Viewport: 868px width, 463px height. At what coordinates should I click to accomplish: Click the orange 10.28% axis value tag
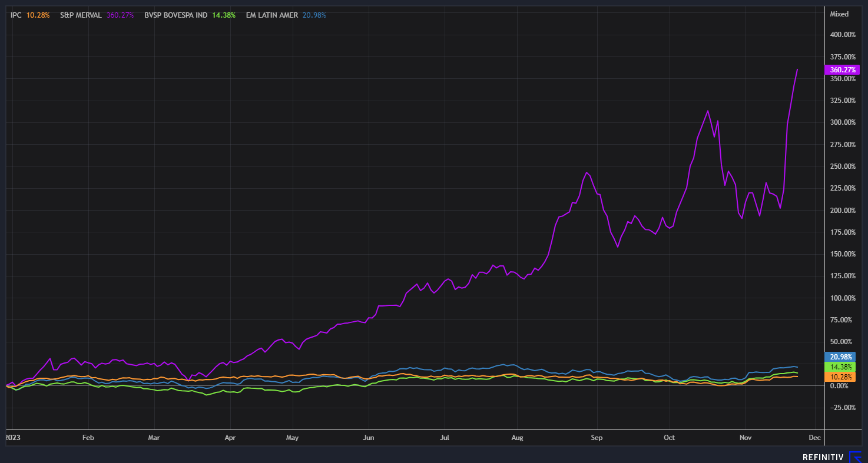pyautogui.click(x=841, y=376)
